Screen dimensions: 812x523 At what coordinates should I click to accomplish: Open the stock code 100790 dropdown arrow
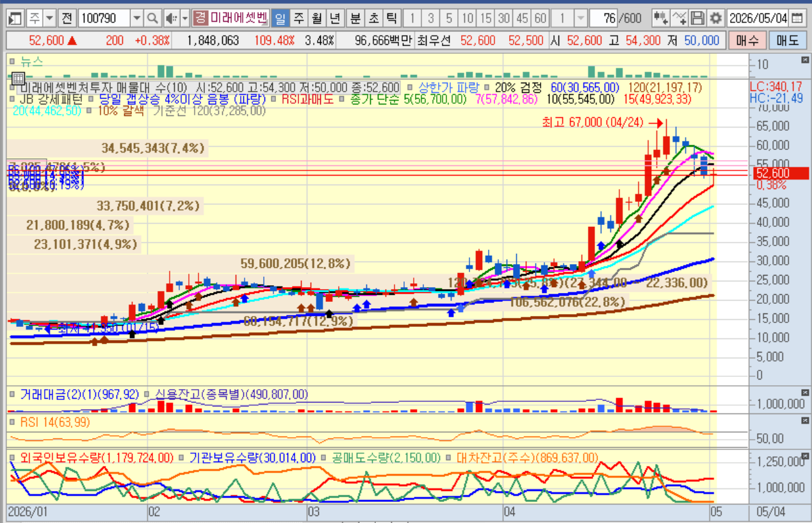(136, 17)
